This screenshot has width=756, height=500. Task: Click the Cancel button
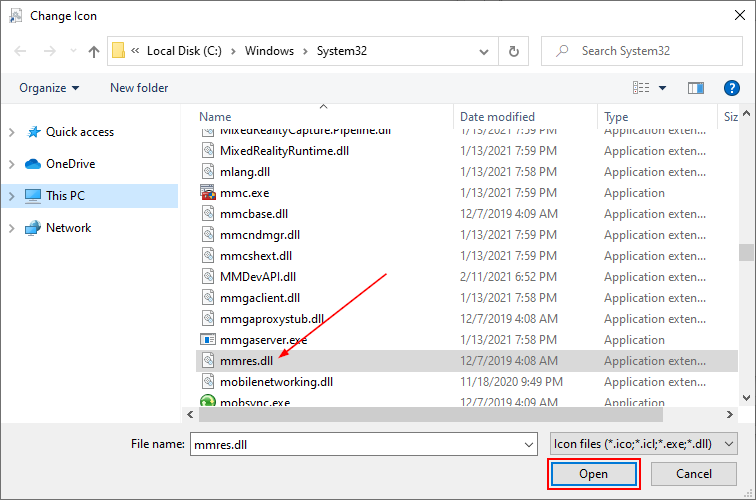pos(693,474)
